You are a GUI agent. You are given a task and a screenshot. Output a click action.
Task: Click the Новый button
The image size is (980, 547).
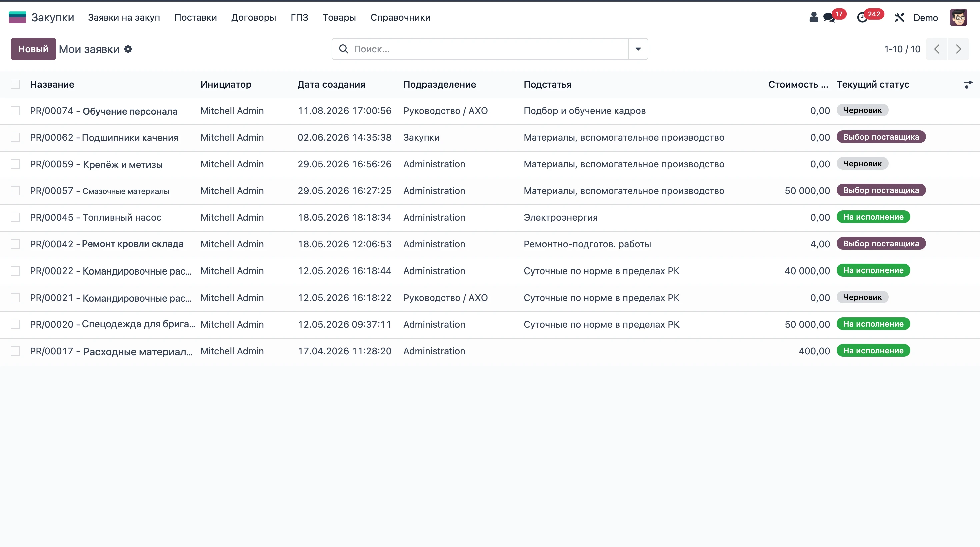click(33, 49)
